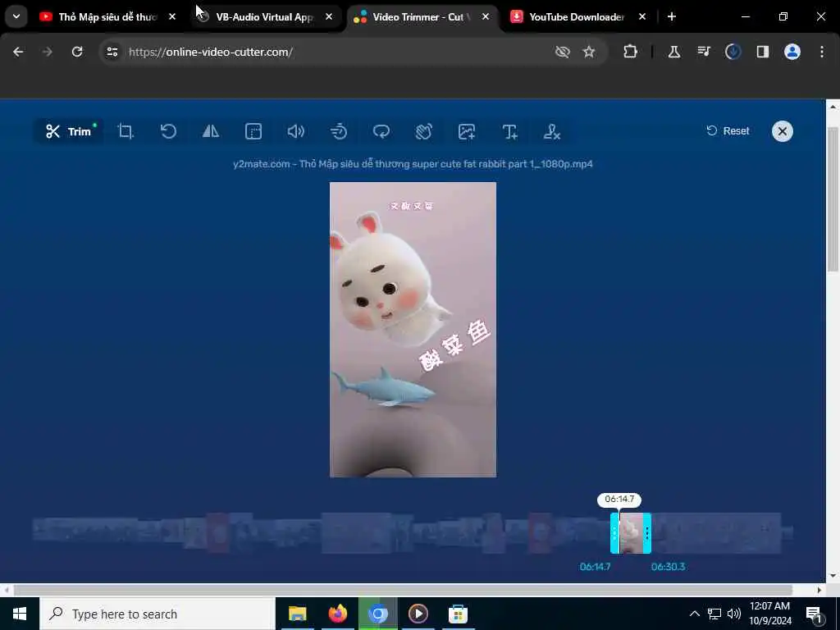Click the vertical page scrollbar
Viewport: 840px width, 630px height.
click(x=833, y=200)
